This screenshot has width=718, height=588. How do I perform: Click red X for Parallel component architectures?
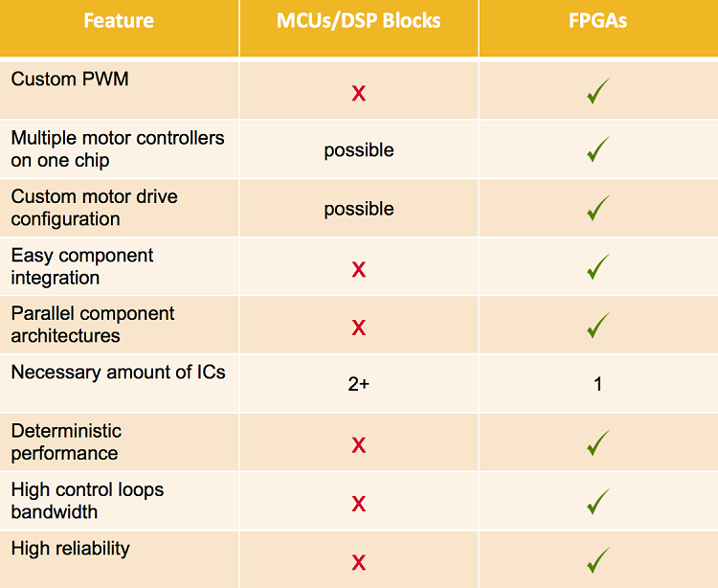359,328
